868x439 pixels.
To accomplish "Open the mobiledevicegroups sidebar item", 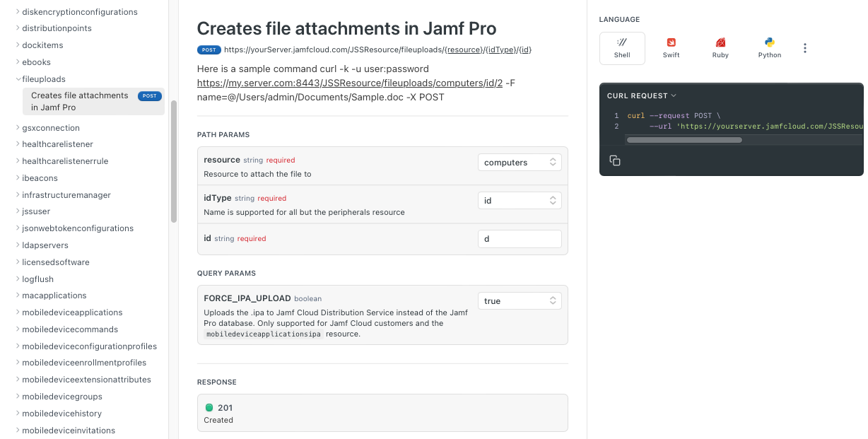I will [62, 397].
